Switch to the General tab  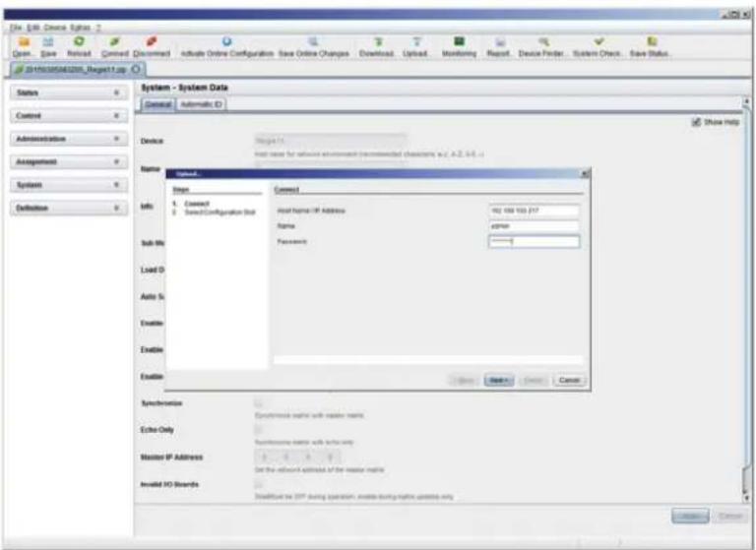click(158, 104)
